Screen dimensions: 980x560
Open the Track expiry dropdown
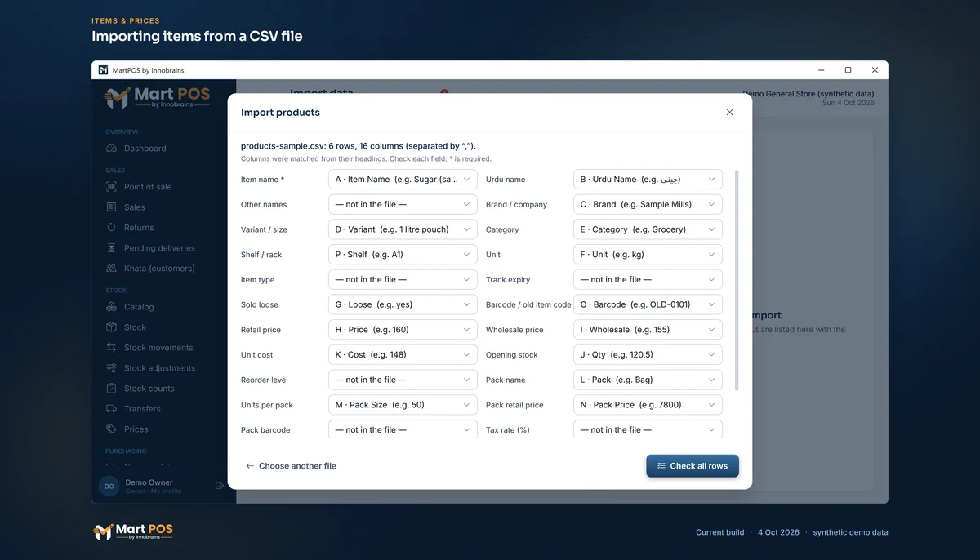(x=648, y=279)
